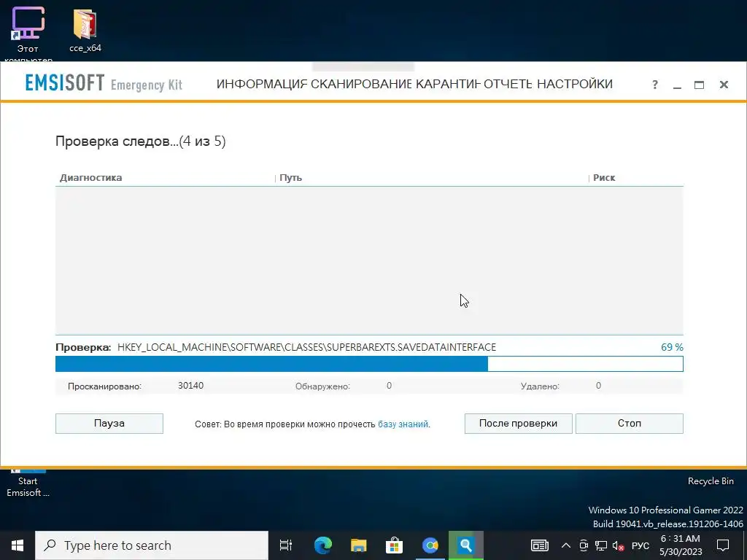Open Microsoft Store from taskbar
Image resolution: width=747 pixels, height=560 pixels.
point(394,545)
